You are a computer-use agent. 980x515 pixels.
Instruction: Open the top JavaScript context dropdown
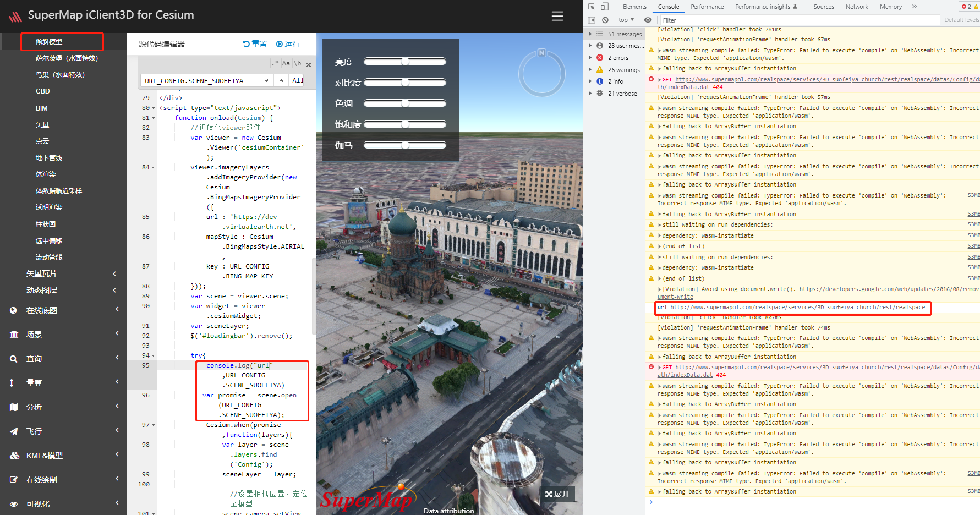click(x=626, y=20)
